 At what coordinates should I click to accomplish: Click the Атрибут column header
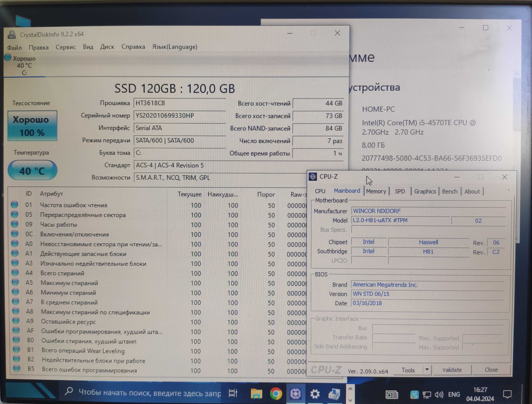click(x=51, y=194)
